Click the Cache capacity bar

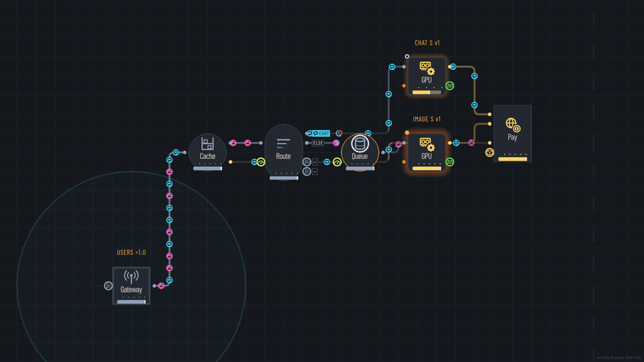[207, 168]
